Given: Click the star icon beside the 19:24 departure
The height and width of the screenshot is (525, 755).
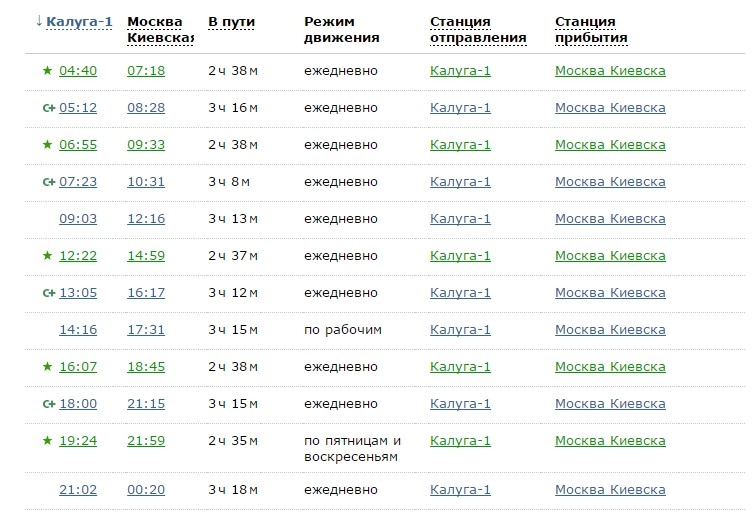Looking at the screenshot, I should (47, 441).
